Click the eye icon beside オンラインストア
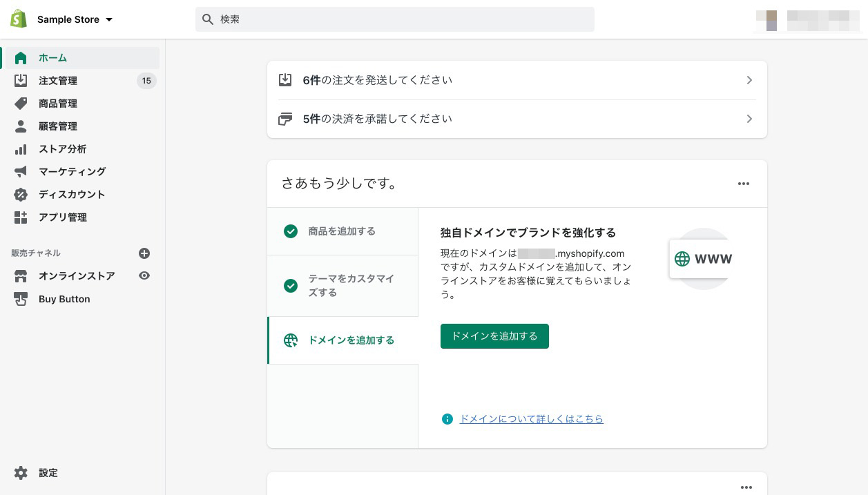The image size is (868, 495). tap(144, 275)
